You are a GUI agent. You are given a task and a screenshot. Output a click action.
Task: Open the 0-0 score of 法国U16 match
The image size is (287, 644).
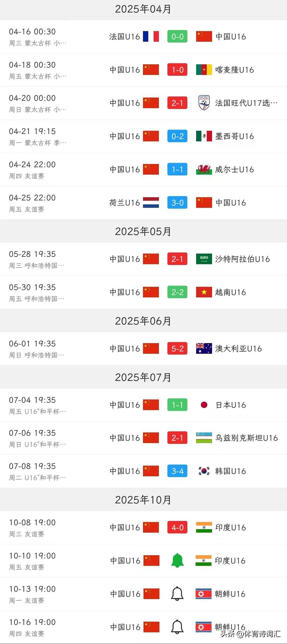click(x=177, y=36)
